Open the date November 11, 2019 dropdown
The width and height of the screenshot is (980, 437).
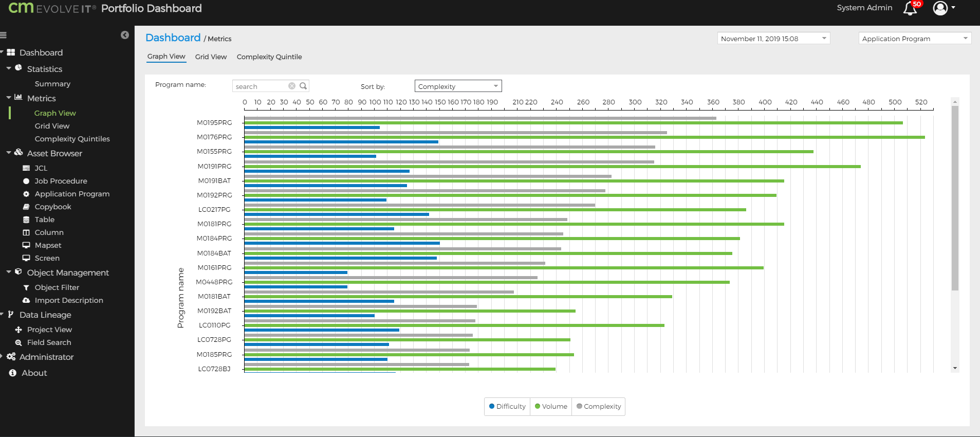[773, 39]
